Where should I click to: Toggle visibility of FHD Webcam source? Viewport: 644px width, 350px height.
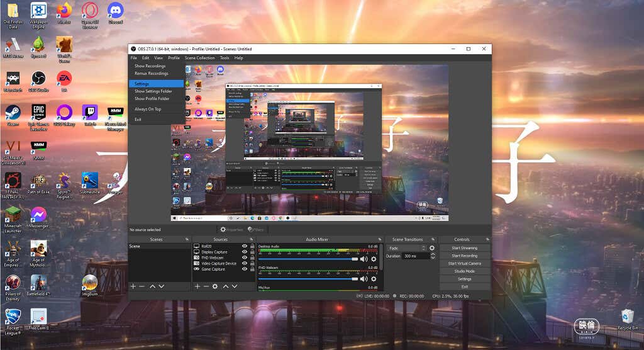[x=245, y=257]
